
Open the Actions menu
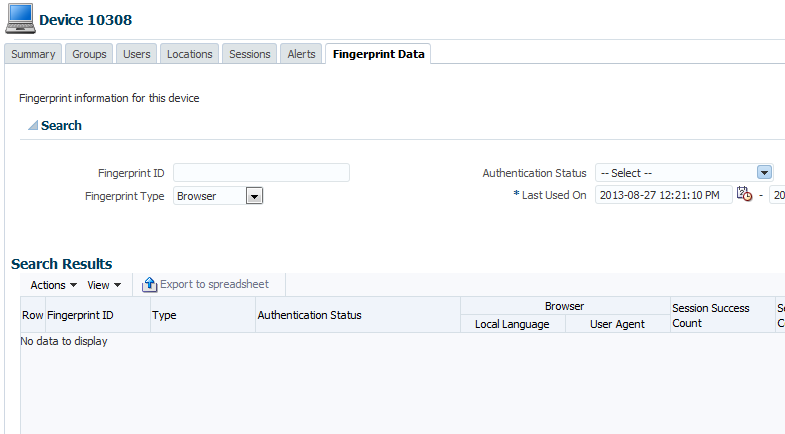click(54, 285)
